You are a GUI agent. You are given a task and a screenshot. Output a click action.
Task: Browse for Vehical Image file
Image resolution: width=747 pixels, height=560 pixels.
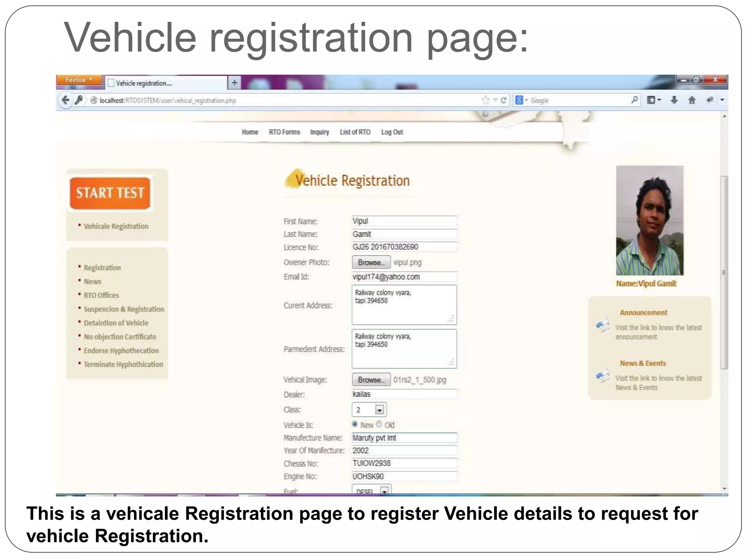tap(371, 380)
